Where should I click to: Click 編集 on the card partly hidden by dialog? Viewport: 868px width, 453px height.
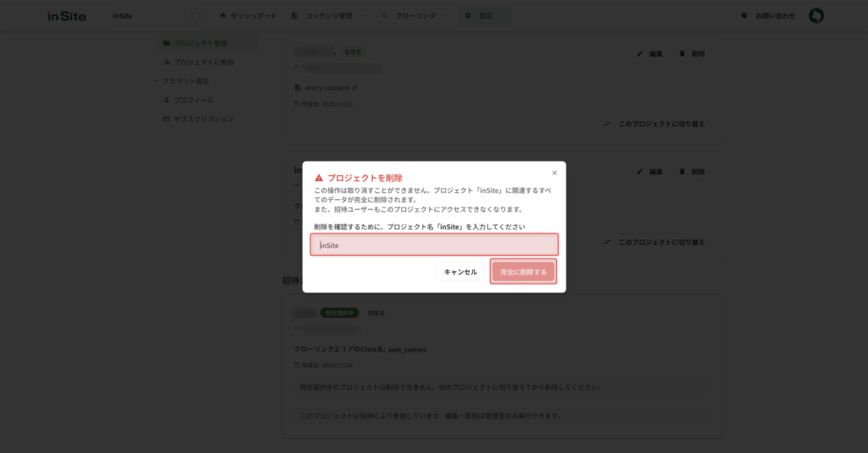[650, 172]
